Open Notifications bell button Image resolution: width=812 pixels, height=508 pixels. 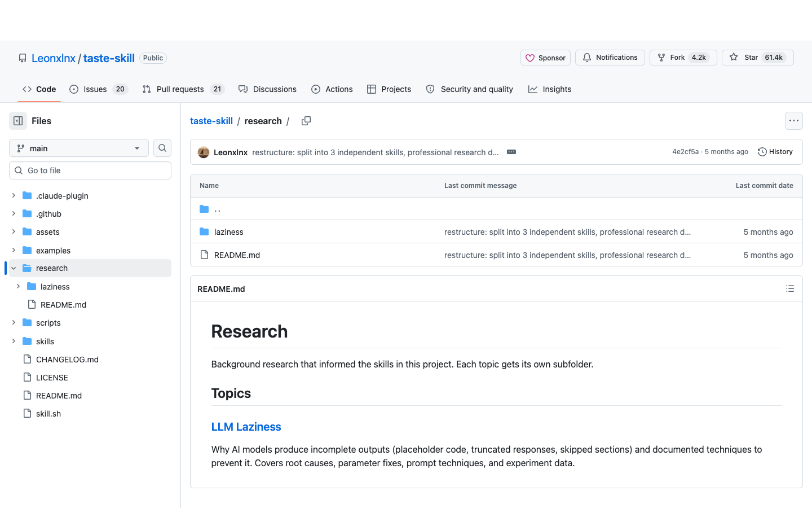(610, 58)
